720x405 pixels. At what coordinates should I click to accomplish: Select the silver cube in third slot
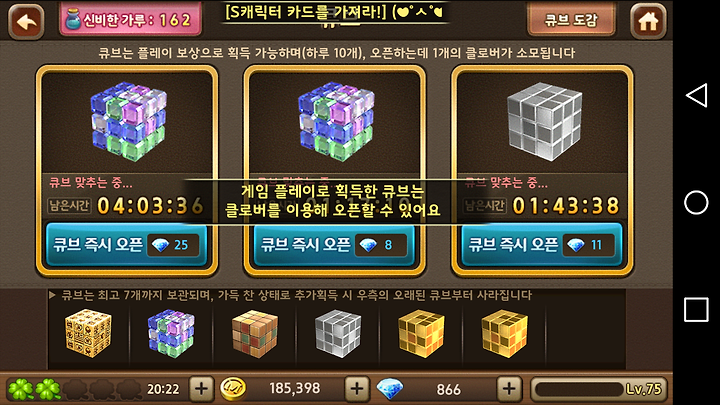click(545, 121)
